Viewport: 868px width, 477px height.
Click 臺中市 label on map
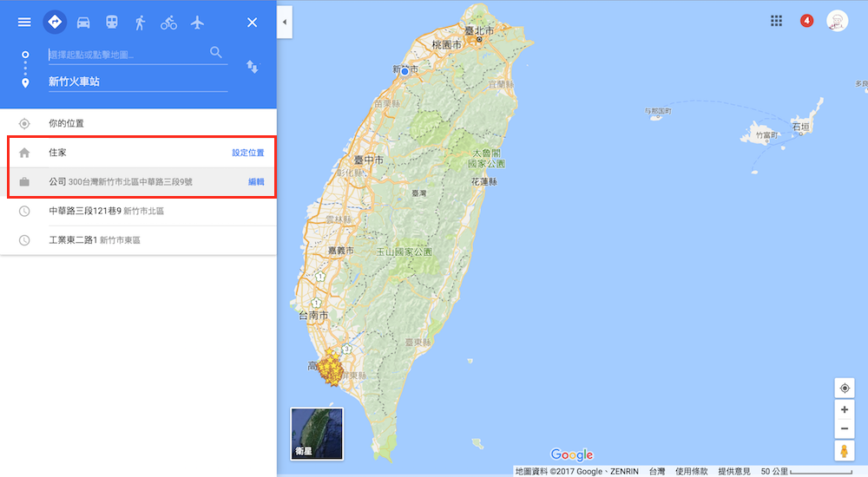tap(369, 160)
